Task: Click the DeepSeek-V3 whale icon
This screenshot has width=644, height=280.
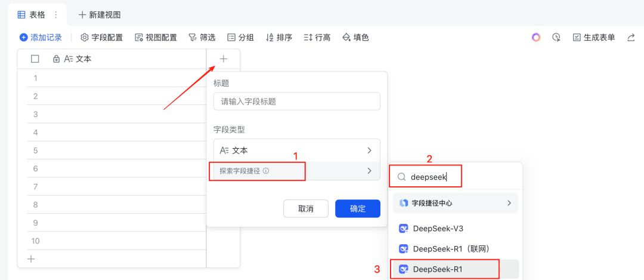Action: (x=404, y=229)
